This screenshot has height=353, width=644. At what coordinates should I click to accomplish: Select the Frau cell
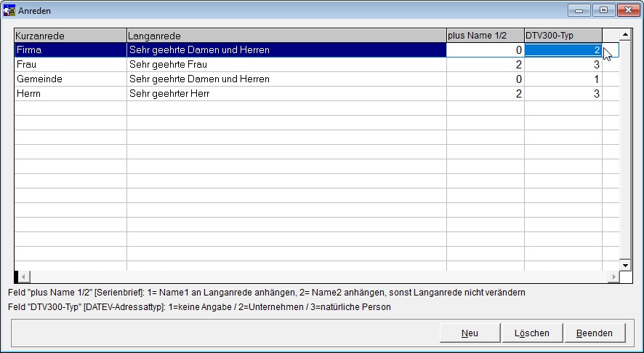click(x=71, y=65)
